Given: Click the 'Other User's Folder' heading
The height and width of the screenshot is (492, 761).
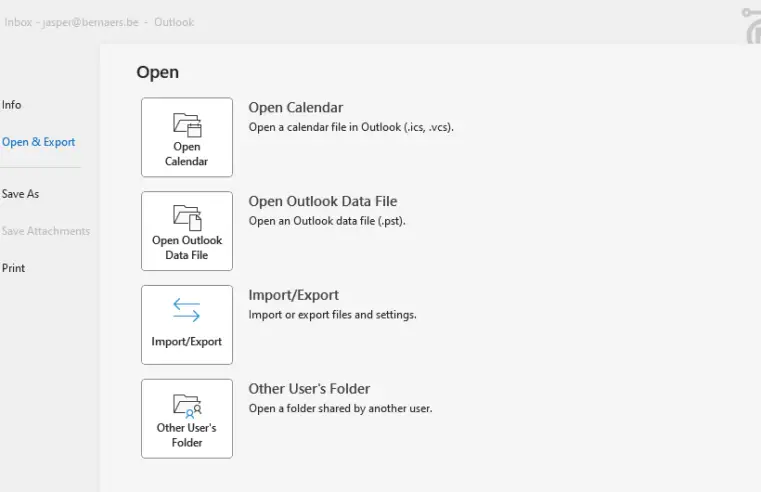Looking at the screenshot, I should 309,389.
